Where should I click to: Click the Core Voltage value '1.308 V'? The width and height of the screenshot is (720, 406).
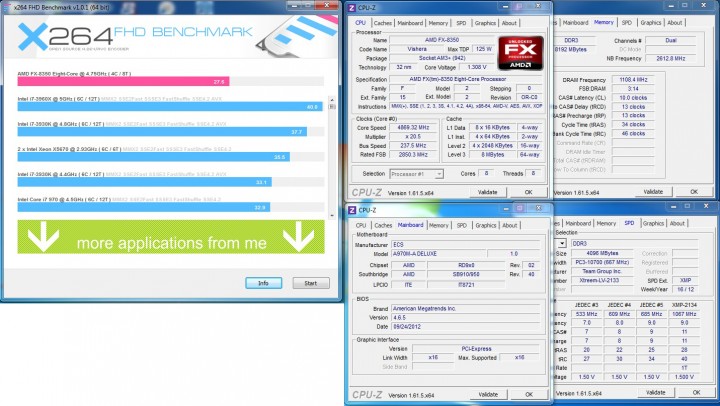[x=476, y=67]
